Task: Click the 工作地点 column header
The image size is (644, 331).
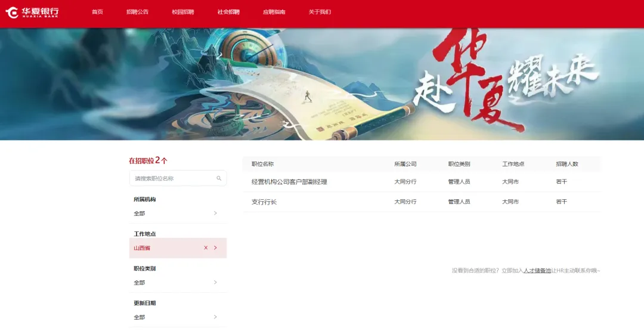Action: pyautogui.click(x=513, y=164)
